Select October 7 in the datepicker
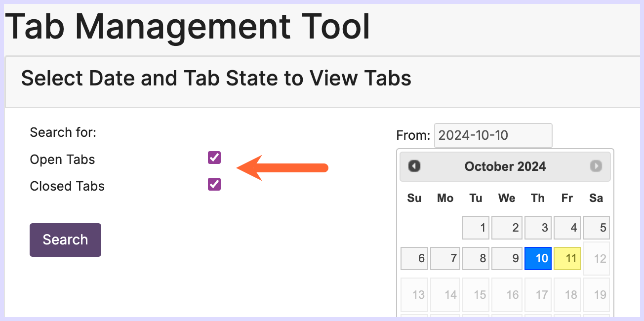The image size is (644, 321). [x=445, y=258]
